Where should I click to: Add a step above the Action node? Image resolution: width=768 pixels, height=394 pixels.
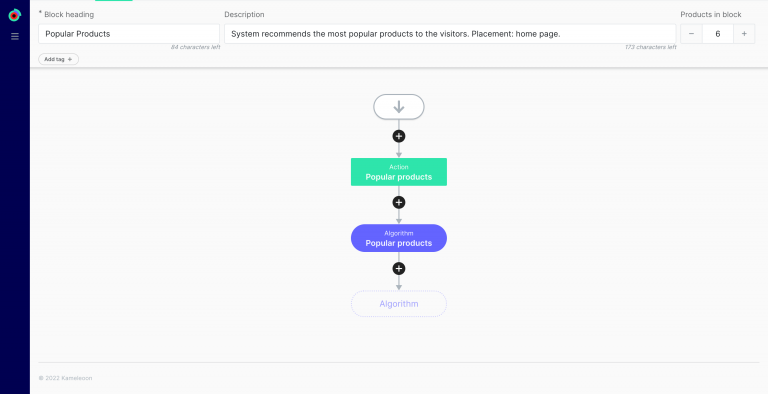pyautogui.click(x=399, y=136)
